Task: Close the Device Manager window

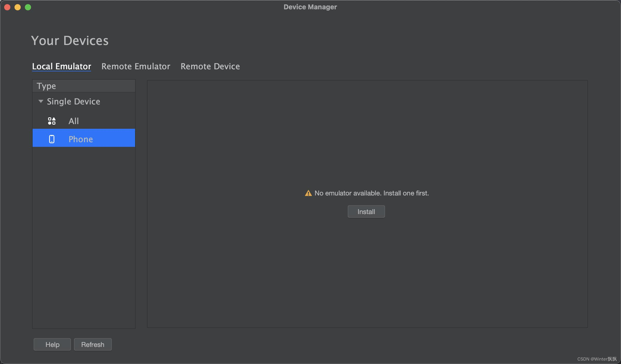Action: [x=7, y=7]
